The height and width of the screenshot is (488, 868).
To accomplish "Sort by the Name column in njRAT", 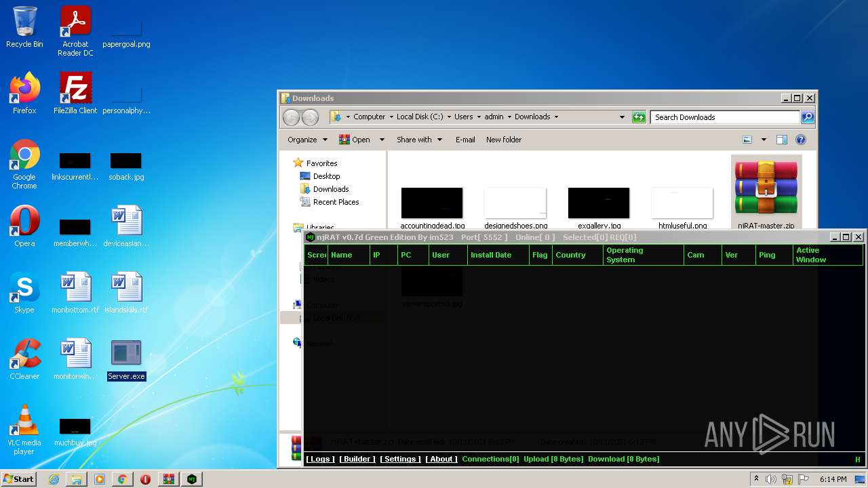I will coord(349,255).
